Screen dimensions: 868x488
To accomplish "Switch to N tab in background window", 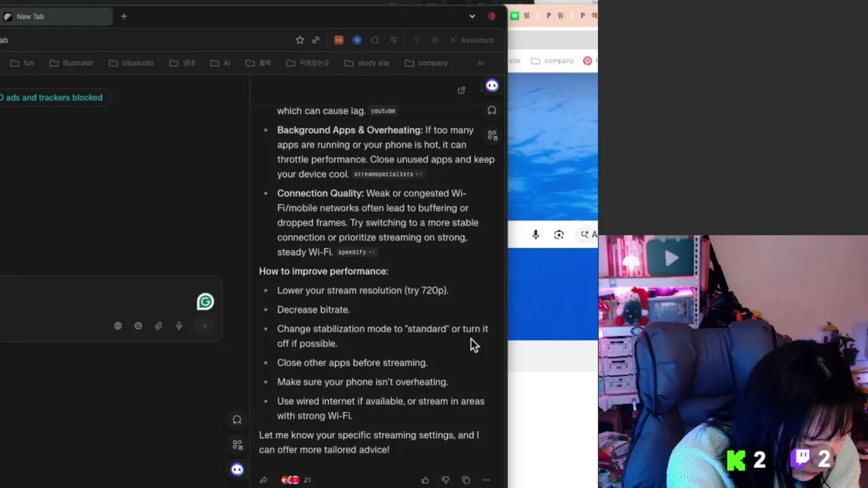I will [x=519, y=16].
